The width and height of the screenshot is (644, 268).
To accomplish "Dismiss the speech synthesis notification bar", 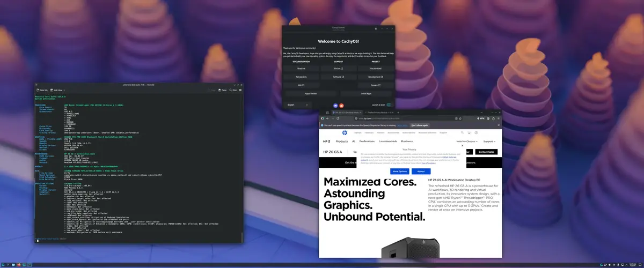I will click(x=499, y=125).
